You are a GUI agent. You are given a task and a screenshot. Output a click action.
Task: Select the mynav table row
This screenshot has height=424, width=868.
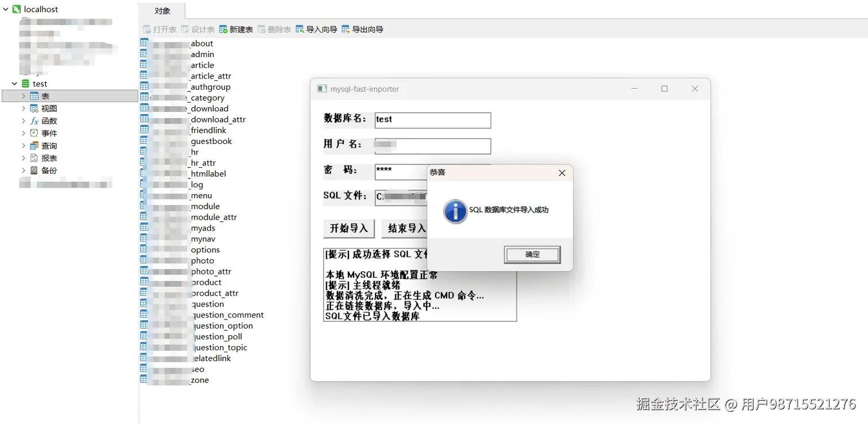coord(178,239)
